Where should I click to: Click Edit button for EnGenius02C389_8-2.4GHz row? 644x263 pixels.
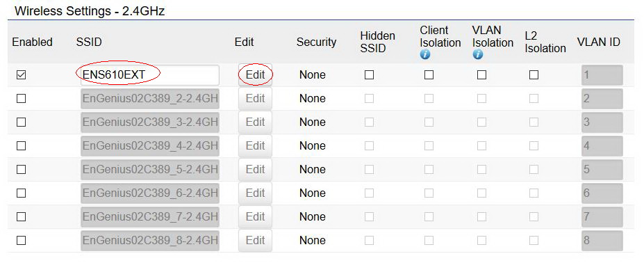pos(255,240)
